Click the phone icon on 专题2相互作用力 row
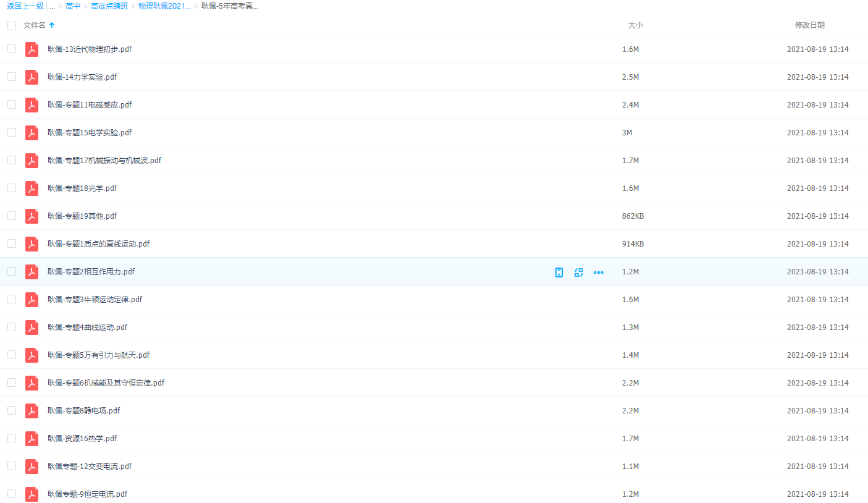Screen dimensions: 868x503 tap(558, 273)
